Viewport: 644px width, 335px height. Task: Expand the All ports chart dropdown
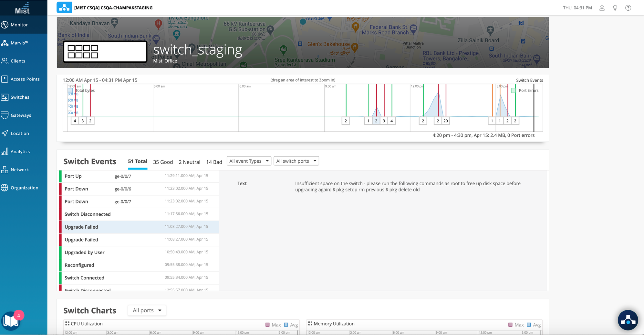click(x=147, y=310)
